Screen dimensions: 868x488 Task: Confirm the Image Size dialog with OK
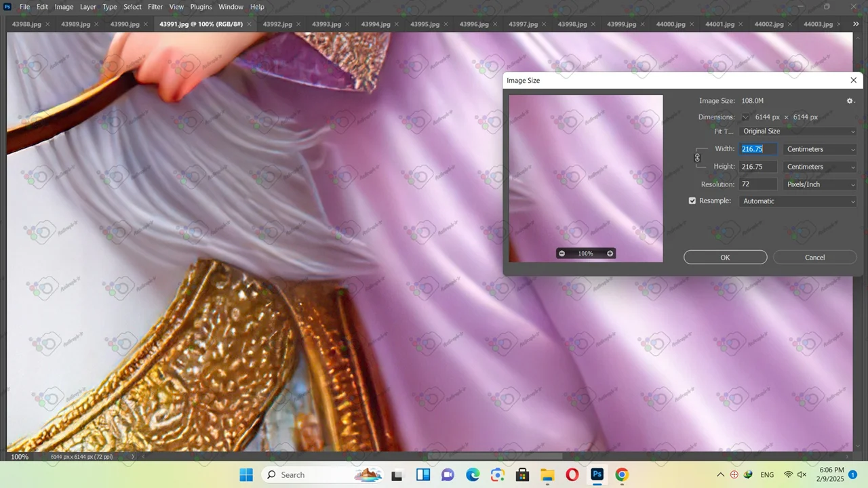725,258
